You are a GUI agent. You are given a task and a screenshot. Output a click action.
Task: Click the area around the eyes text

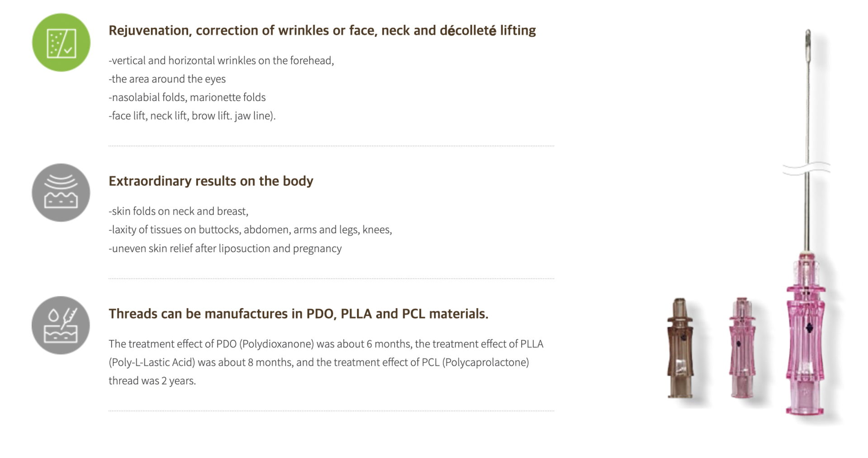[167, 79]
